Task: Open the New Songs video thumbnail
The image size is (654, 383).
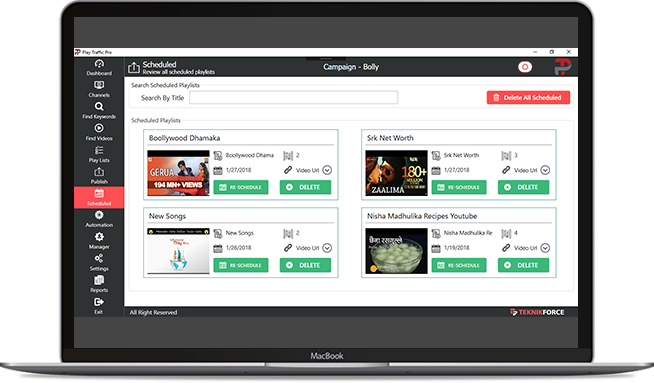Action: tap(178, 251)
